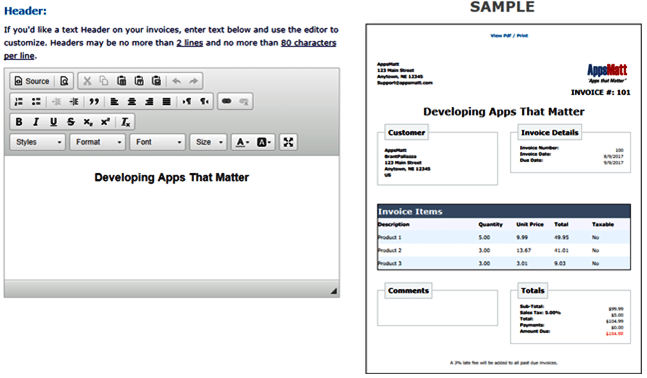Screen dimensions: 647x378
Task: Click in the header text editing area
Action: [x=172, y=217]
